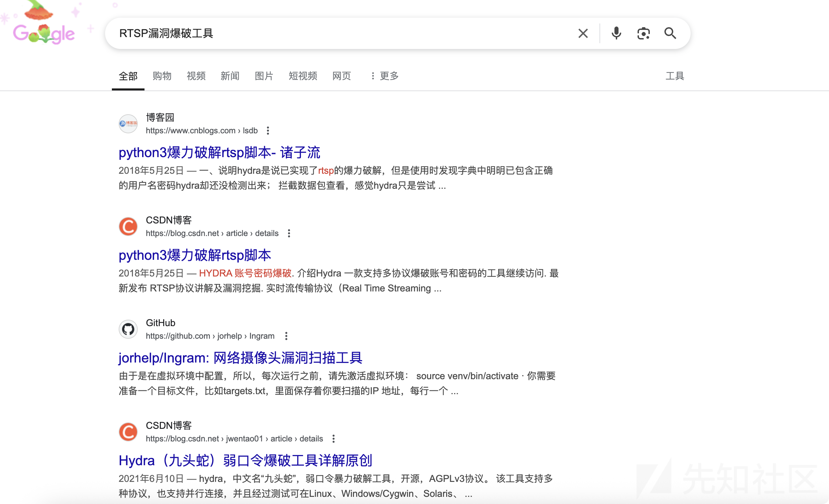Viewport: 829px width, 504px height.
Task: Open the CSDN result python3爆力破解rtsp脚本
Action: (x=195, y=255)
